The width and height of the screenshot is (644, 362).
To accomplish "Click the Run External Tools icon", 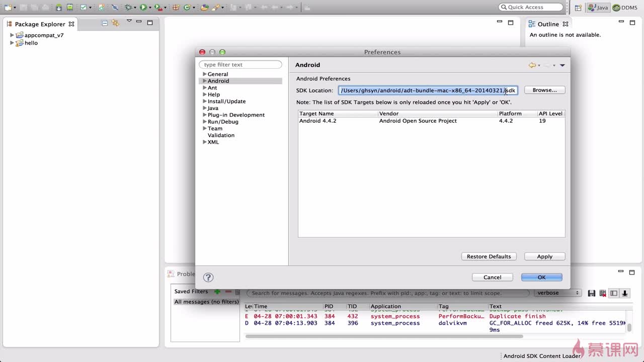I will click(x=158, y=8).
